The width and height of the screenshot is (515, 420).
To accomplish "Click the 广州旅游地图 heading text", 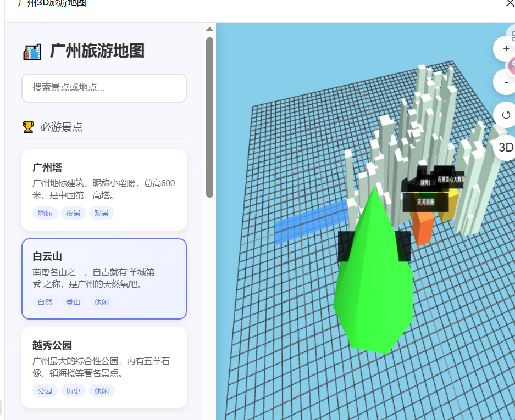I will click(97, 51).
